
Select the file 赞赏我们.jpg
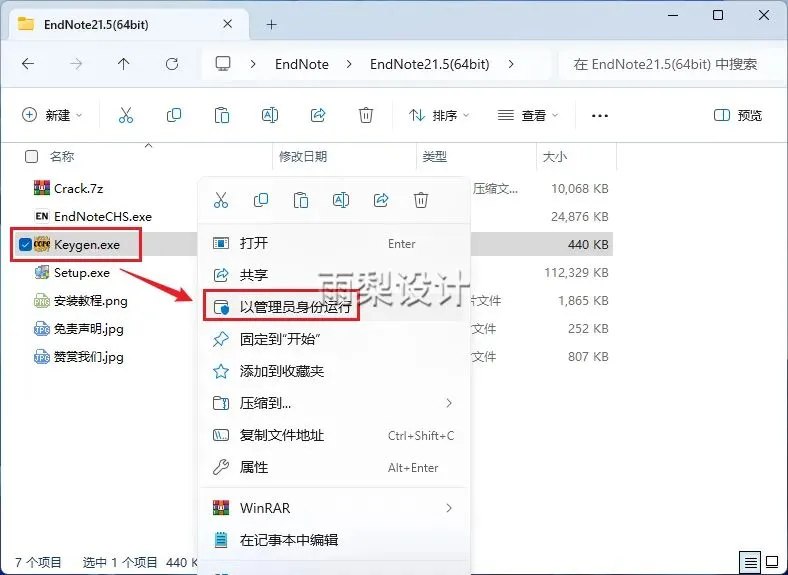[88, 357]
